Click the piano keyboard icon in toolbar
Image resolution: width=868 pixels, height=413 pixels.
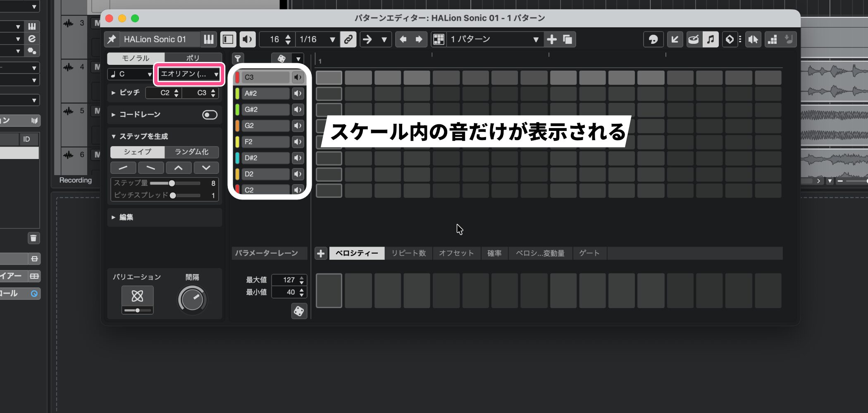[209, 39]
